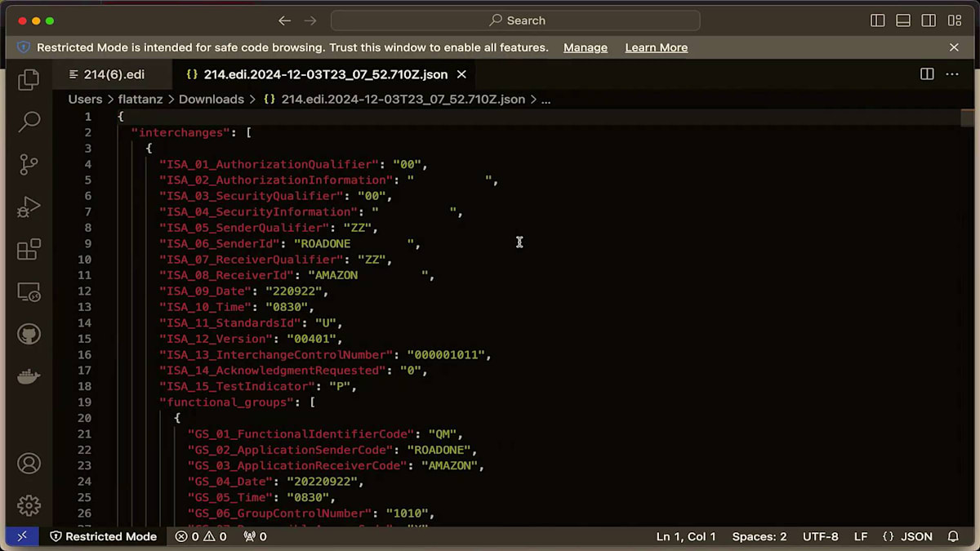The width and height of the screenshot is (980, 551).
Task: Click the Downloads breadcrumb segment
Action: [x=212, y=99]
